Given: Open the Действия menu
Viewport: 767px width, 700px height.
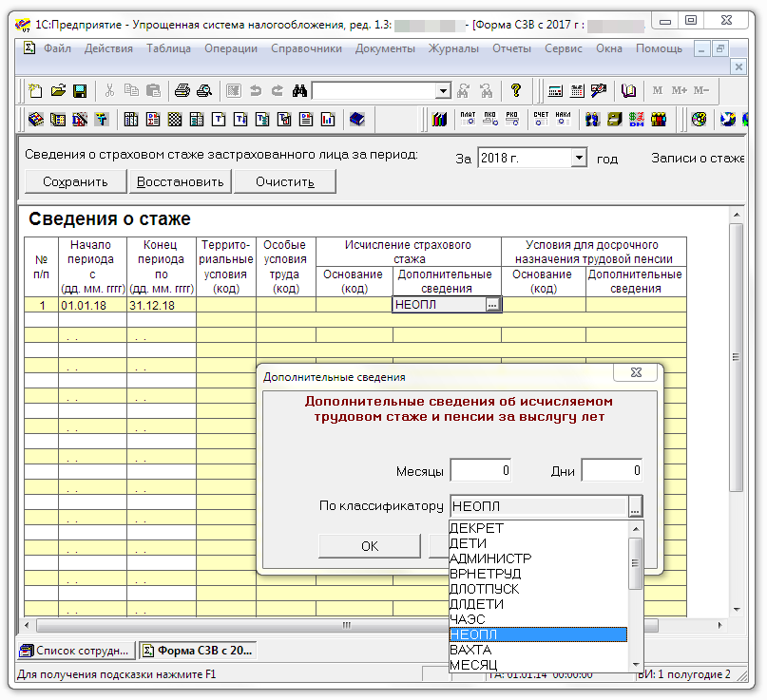Looking at the screenshot, I should point(108,48).
